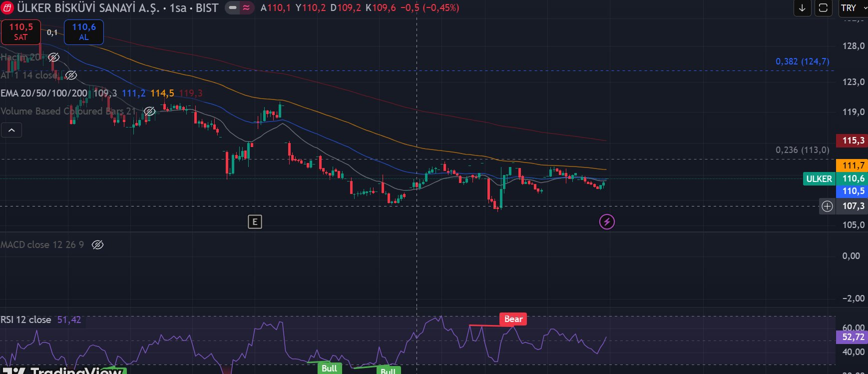
Task: Show the Volume Based Coloured Bars indicator
Action: pos(149,111)
